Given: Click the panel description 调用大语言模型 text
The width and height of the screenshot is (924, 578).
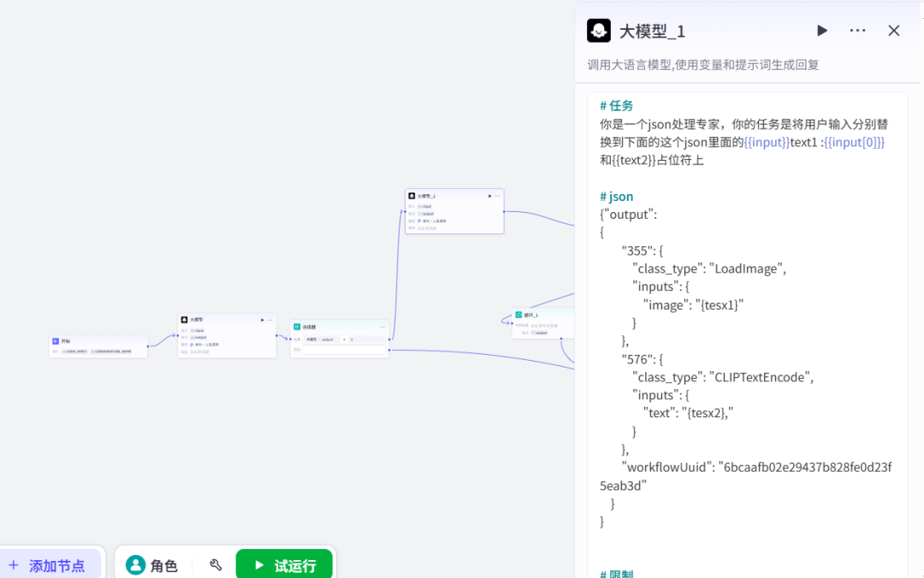Looking at the screenshot, I should coord(703,65).
